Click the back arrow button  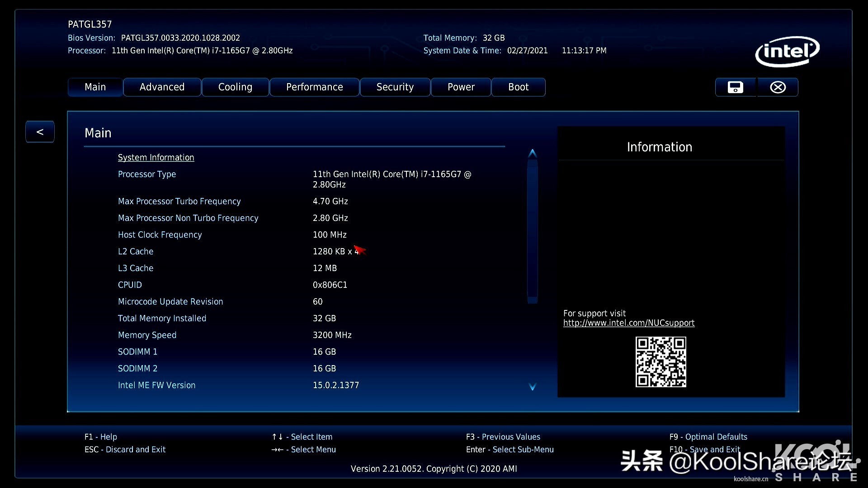40,131
